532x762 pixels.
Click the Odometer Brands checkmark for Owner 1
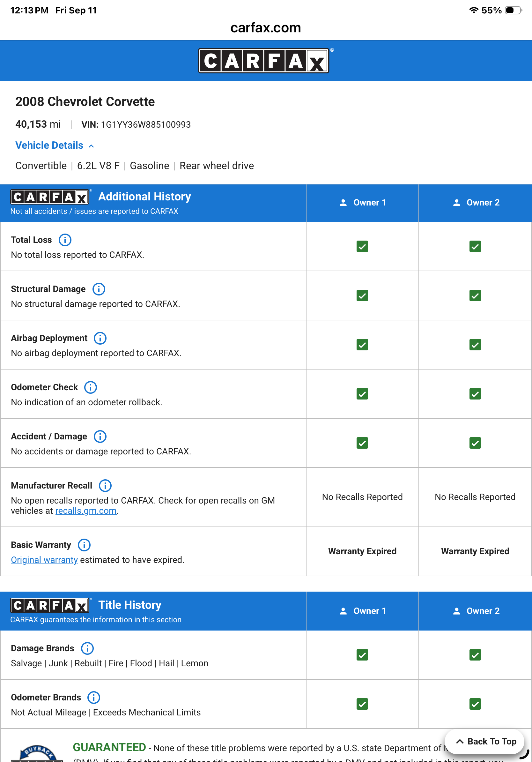click(362, 704)
